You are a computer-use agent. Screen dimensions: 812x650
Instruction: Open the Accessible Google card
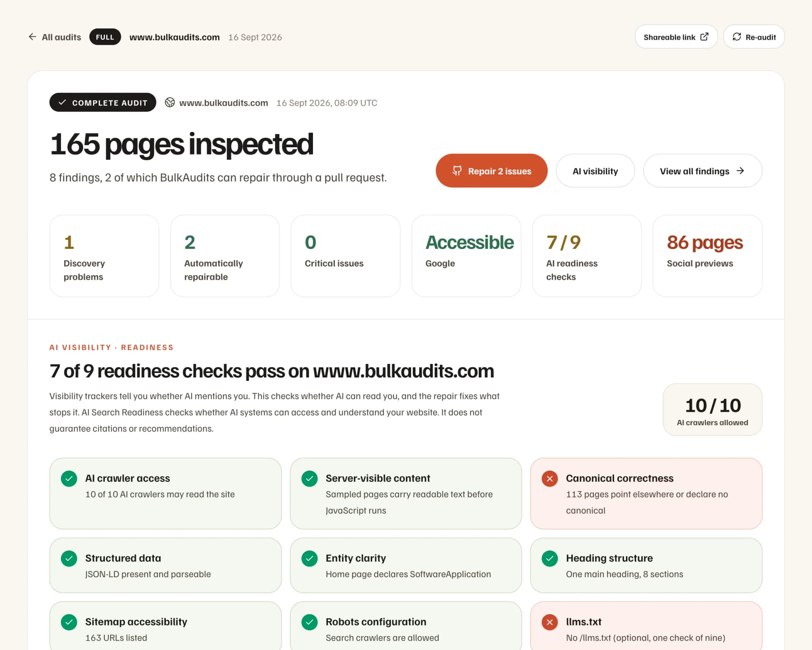click(x=466, y=256)
